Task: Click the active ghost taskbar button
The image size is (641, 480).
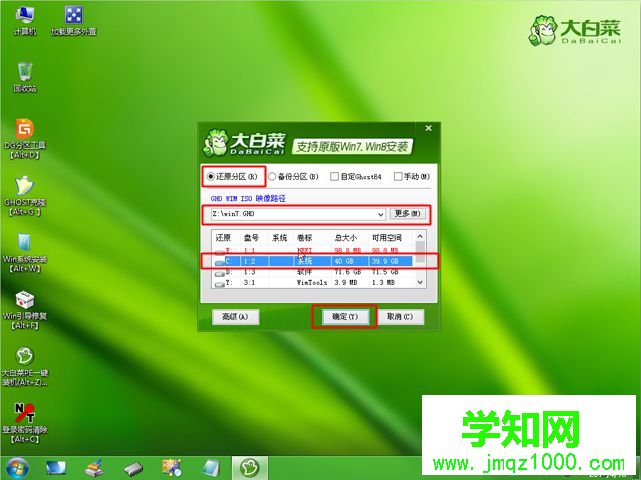Action: pyautogui.click(x=250, y=469)
